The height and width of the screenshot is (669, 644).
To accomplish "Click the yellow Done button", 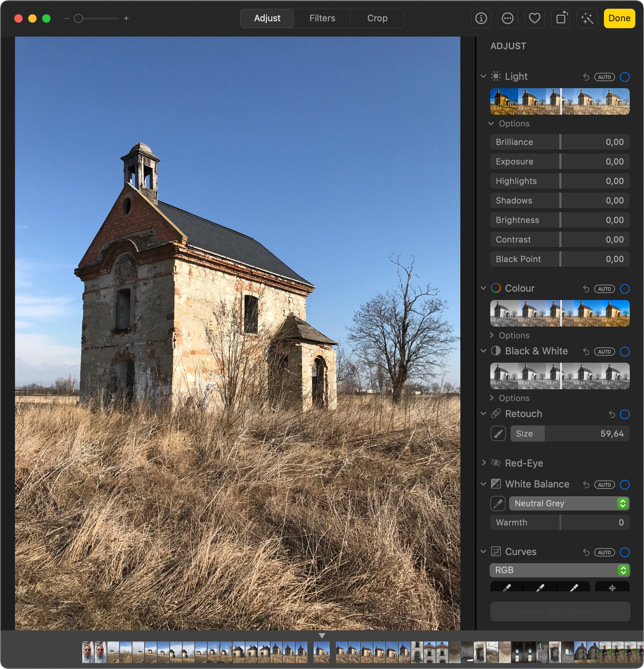I will (x=619, y=18).
